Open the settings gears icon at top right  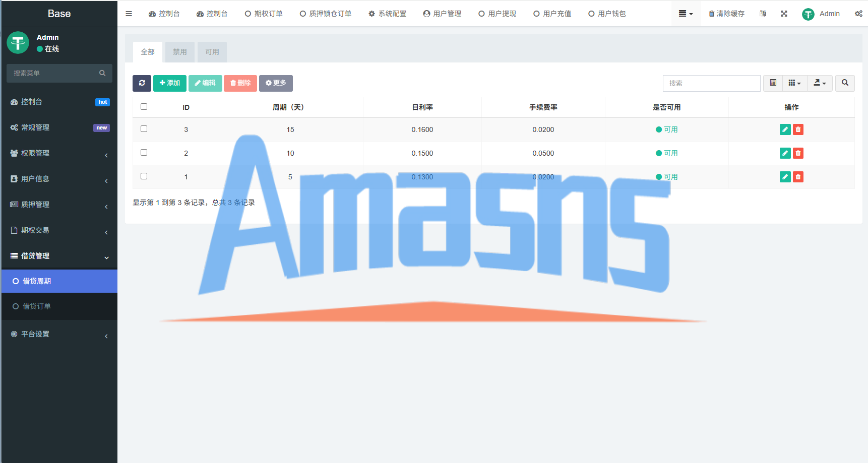858,14
